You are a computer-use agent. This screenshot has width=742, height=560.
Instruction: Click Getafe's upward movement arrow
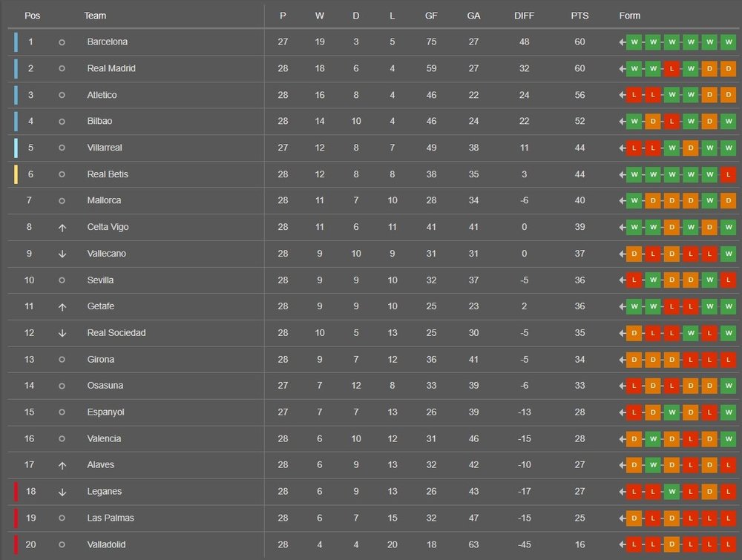tap(62, 307)
